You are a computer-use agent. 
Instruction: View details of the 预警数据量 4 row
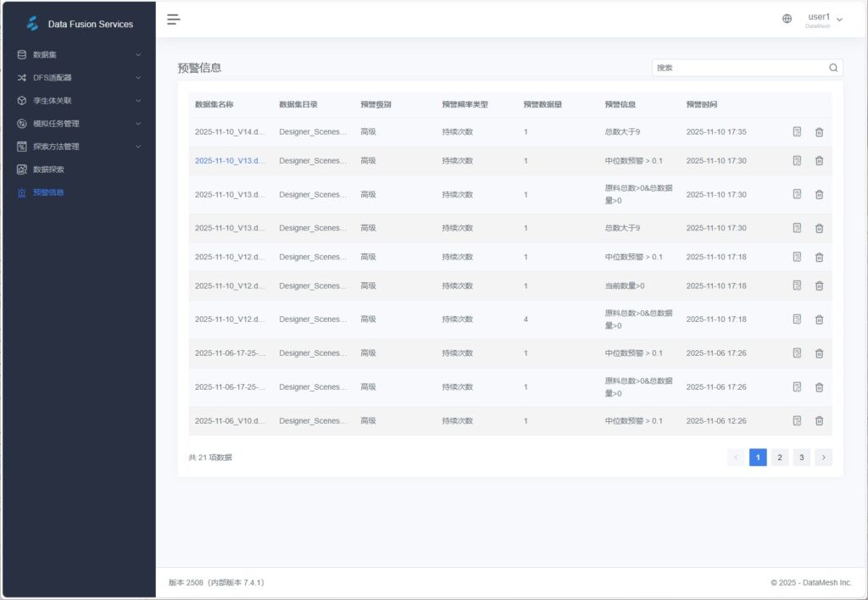point(797,319)
